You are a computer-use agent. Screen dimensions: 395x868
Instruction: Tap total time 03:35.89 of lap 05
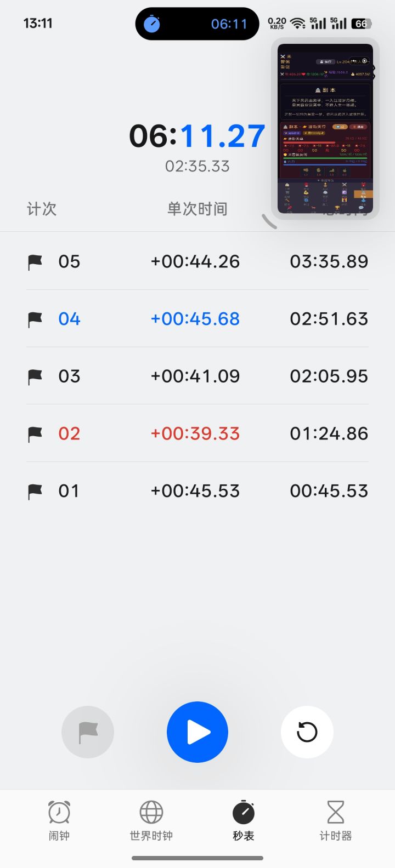click(329, 262)
